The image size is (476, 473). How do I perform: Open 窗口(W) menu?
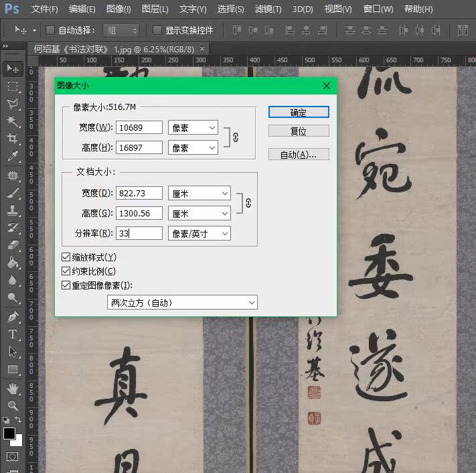coord(378,9)
